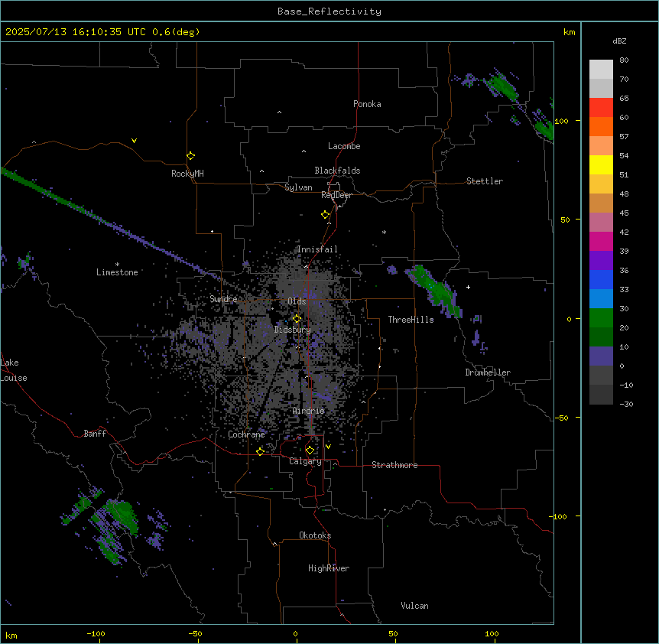Click the km unit label at top right
Screen dimensions: 659x644
click(570, 32)
